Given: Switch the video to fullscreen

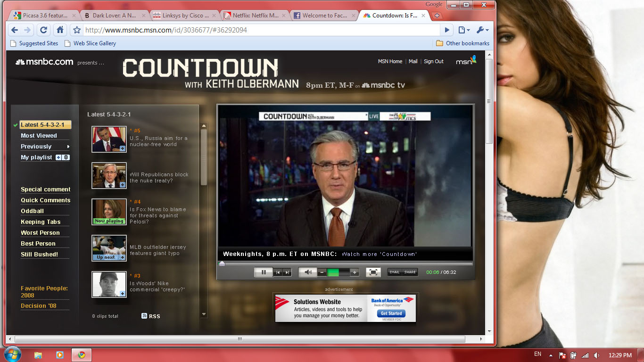Looking at the screenshot, I should point(373,272).
